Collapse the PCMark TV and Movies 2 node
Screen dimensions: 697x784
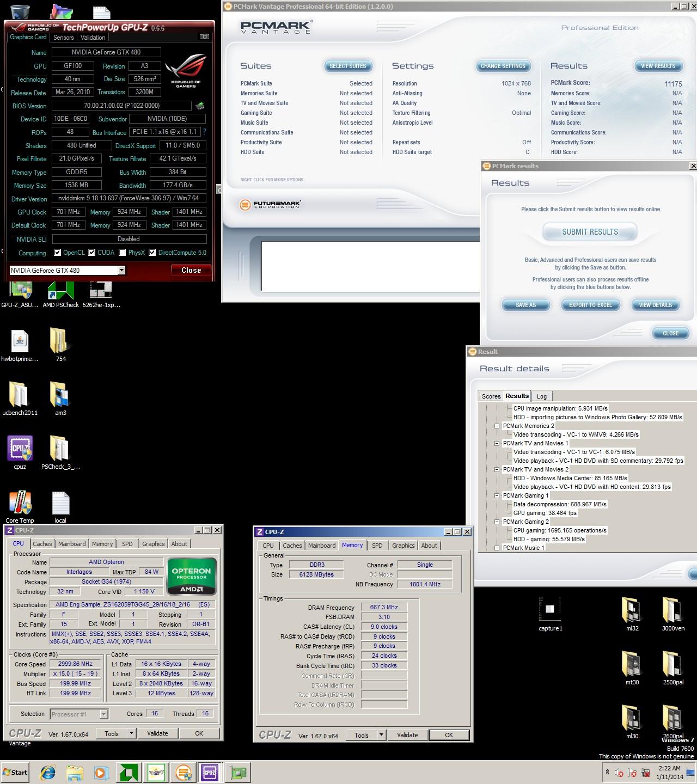[497, 470]
